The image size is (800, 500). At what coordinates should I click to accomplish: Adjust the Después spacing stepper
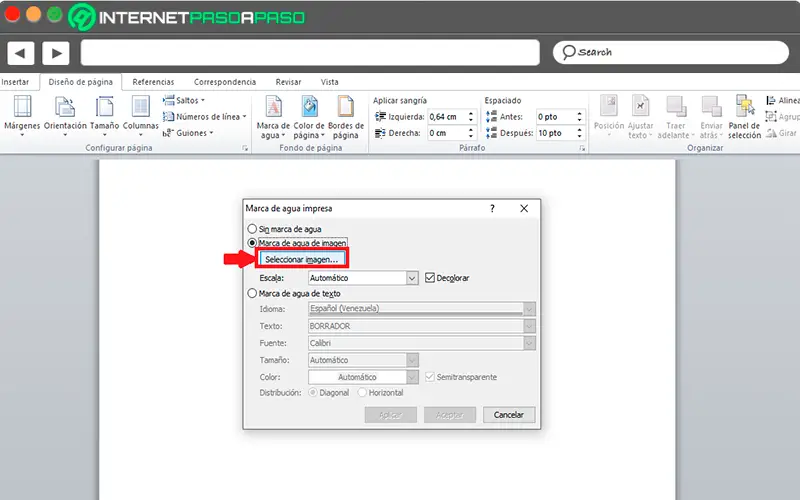(580, 133)
